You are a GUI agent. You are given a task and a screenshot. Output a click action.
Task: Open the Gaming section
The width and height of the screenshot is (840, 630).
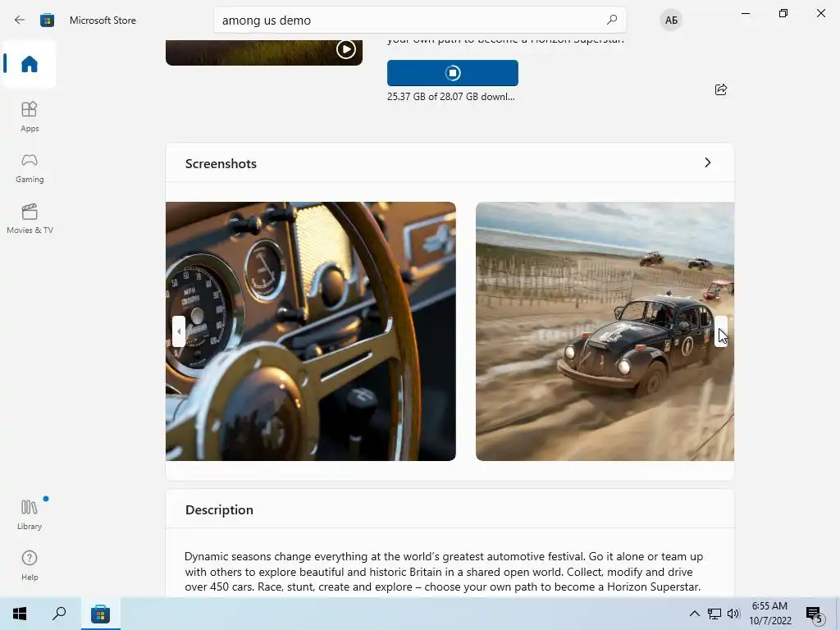[30, 167]
